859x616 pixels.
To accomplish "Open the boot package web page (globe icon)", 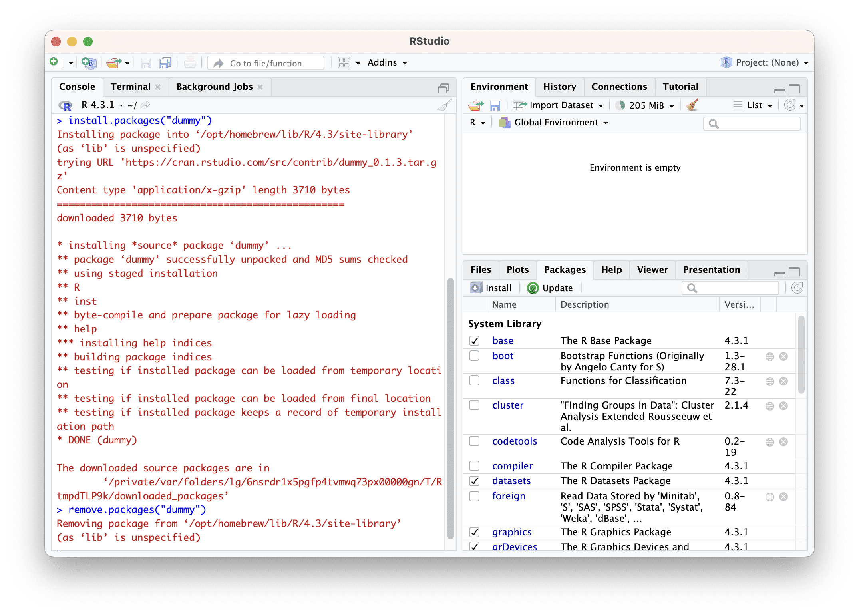I will 770,356.
